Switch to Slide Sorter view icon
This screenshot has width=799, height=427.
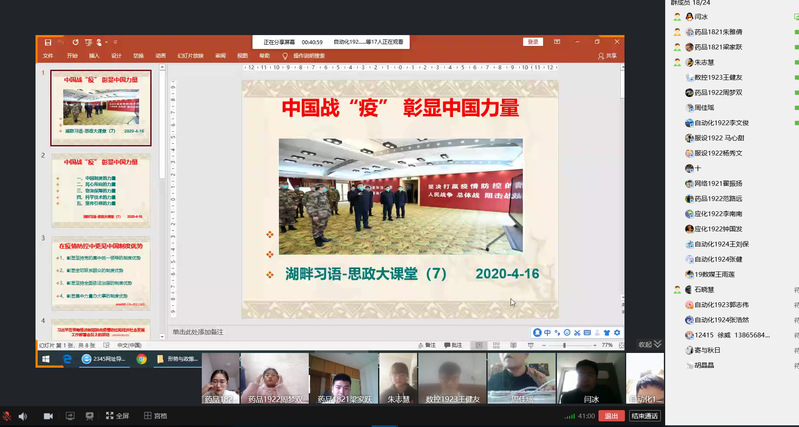coord(496,345)
